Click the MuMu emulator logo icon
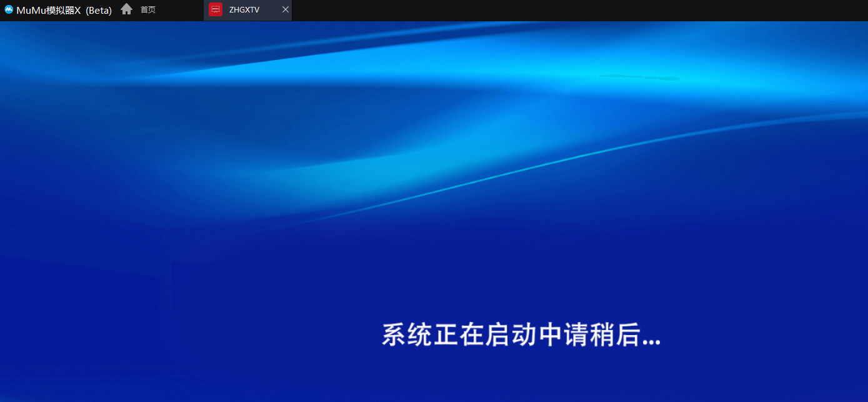Screen dimensions: 868x402 9,9
